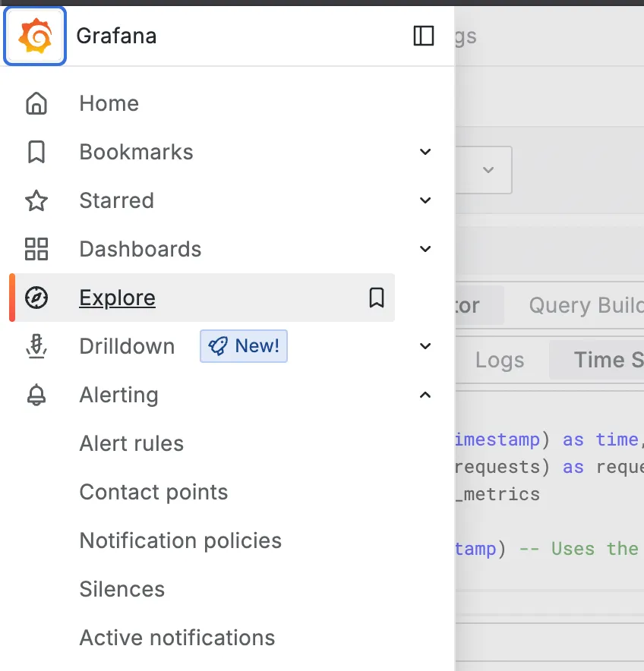Bookmark the Explore page with ribbon icon
Image resolution: width=644 pixels, height=671 pixels.
click(x=377, y=298)
